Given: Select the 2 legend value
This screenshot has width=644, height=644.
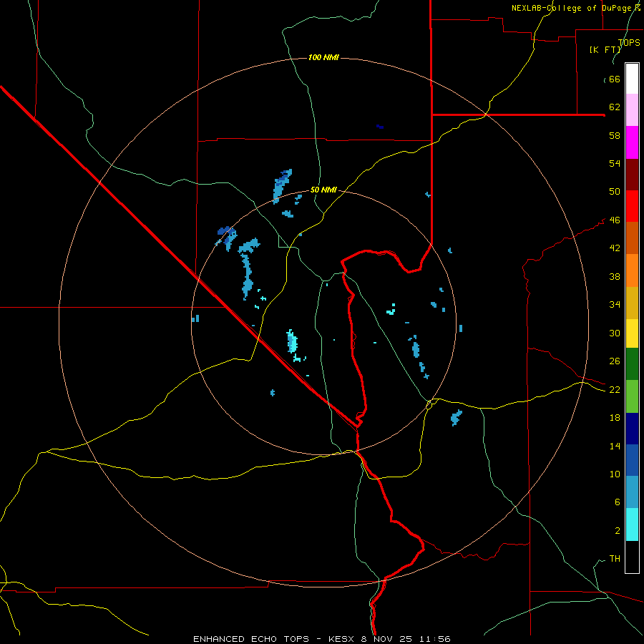Looking at the screenshot, I should [x=618, y=530].
